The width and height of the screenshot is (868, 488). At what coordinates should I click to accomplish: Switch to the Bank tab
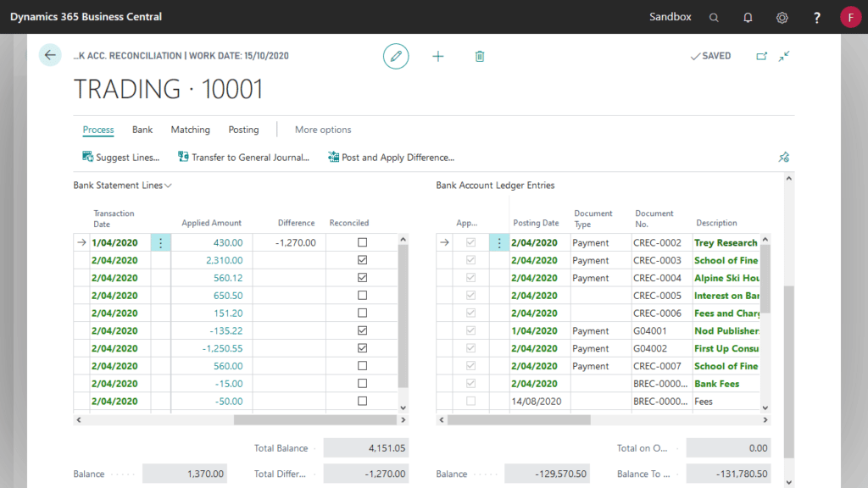click(x=142, y=130)
